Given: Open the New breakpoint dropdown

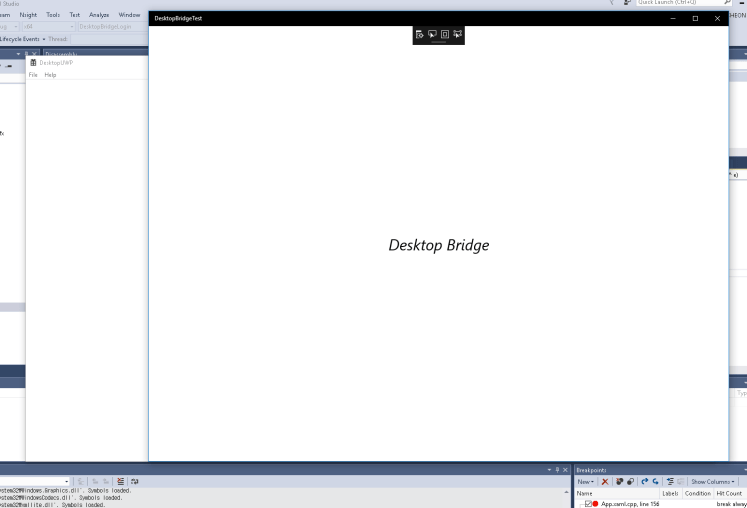Looking at the screenshot, I should tap(585, 481).
